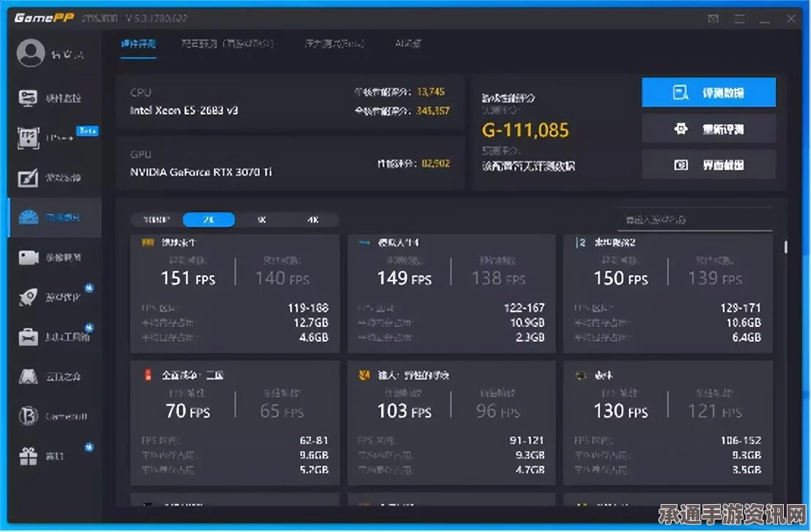Viewport: 811px width, 532px height.
Task: Click the GPU name NVIDIA GeForce RTX 3070 Ti
Action: pos(201,172)
